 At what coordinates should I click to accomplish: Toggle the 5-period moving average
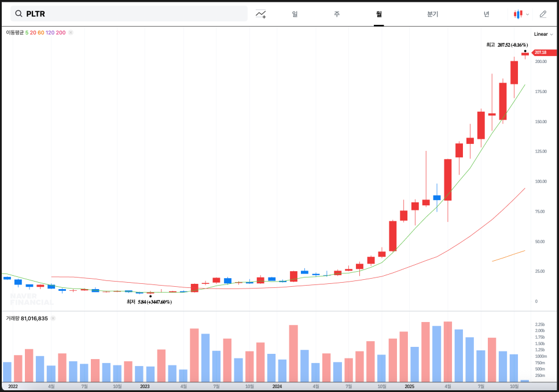(x=27, y=32)
